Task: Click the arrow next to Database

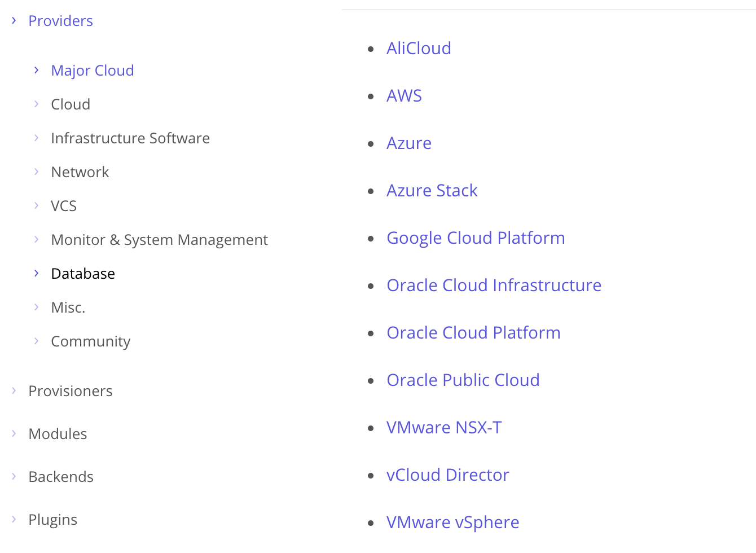Action: 37,273
